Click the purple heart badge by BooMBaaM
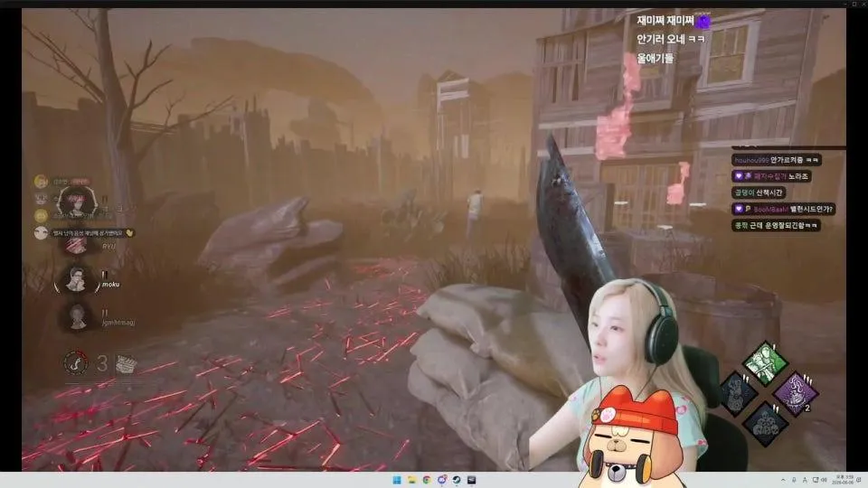 pos(739,209)
